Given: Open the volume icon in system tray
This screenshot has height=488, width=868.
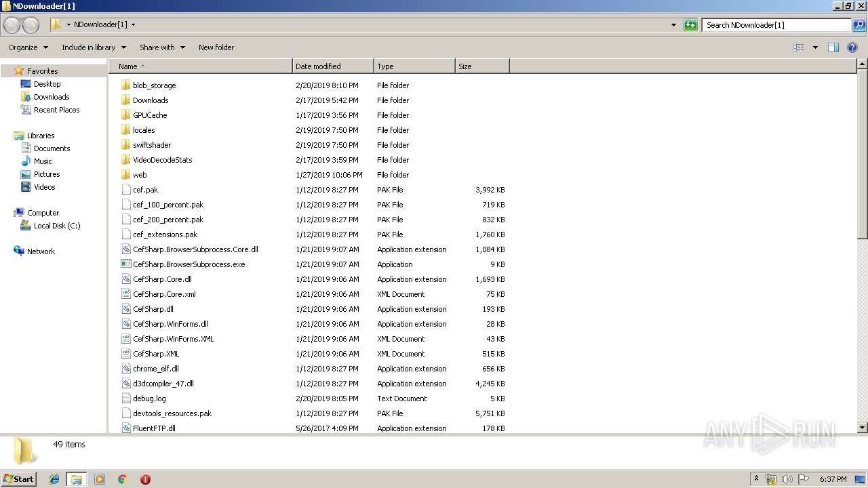Looking at the screenshot, I should click(x=787, y=479).
